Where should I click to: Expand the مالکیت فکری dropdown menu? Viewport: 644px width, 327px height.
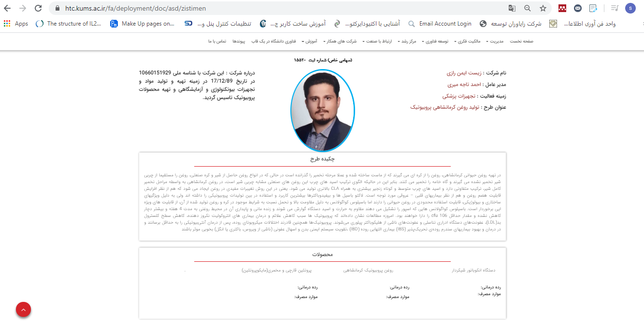(468, 42)
